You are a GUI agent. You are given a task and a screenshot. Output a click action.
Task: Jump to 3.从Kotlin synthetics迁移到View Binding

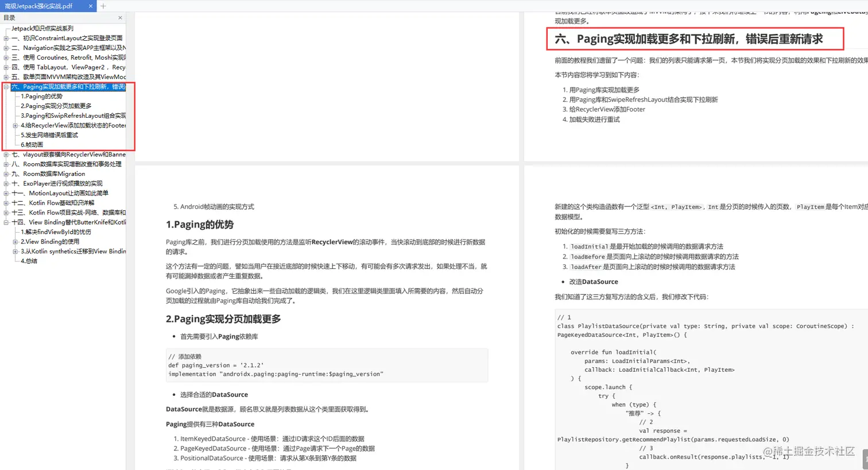[x=73, y=252]
